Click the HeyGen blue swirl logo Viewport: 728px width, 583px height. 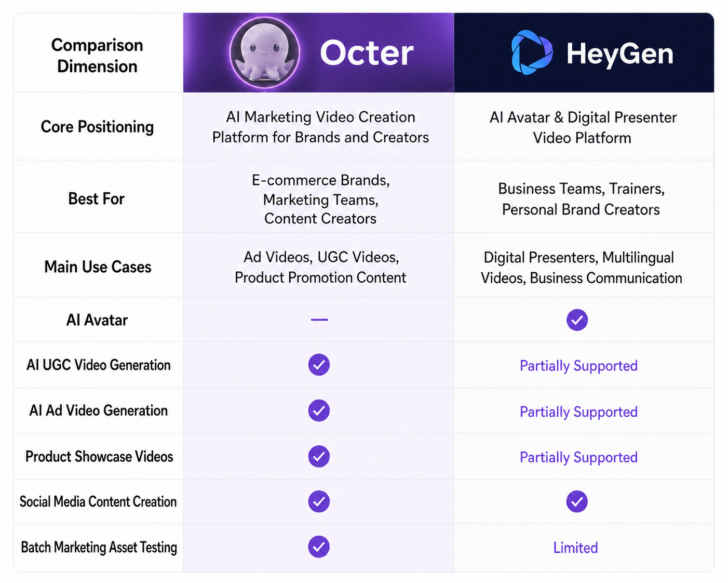pyautogui.click(x=532, y=52)
